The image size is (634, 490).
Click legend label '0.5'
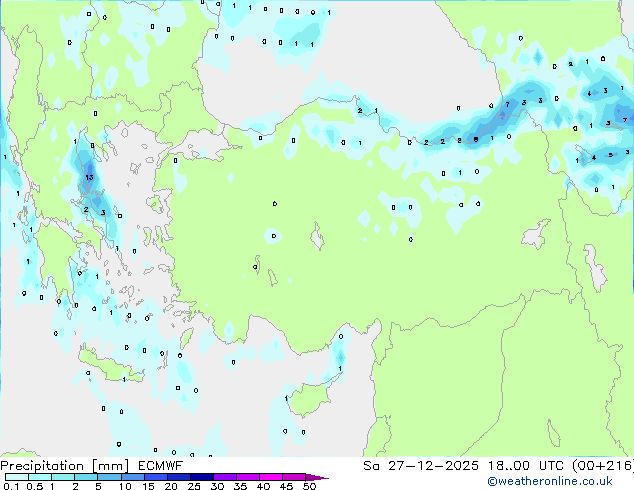click(x=34, y=486)
